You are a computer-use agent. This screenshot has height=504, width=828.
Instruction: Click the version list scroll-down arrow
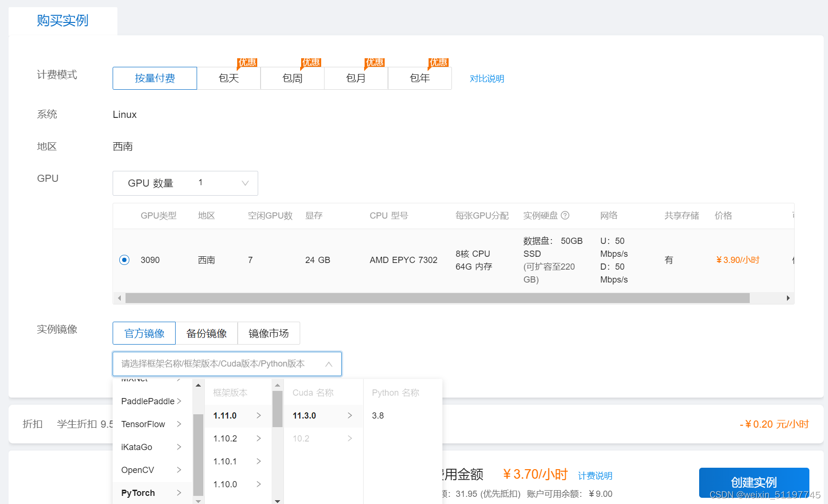tap(278, 501)
